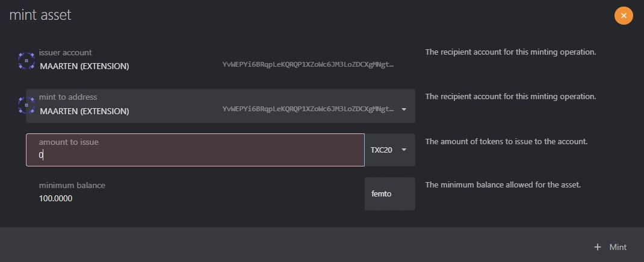Click the amount of tokens help text
This screenshot has height=262, width=644.
pos(506,142)
